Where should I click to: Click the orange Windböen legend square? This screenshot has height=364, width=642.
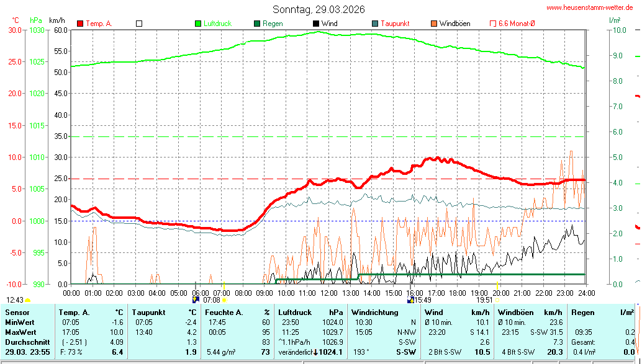[x=434, y=24]
